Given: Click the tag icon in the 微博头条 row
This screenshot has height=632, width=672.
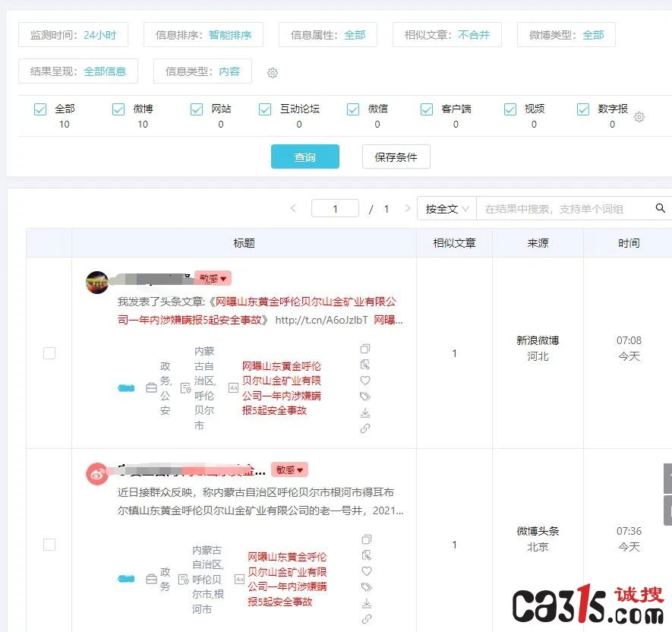Looking at the screenshot, I should (367, 587).
